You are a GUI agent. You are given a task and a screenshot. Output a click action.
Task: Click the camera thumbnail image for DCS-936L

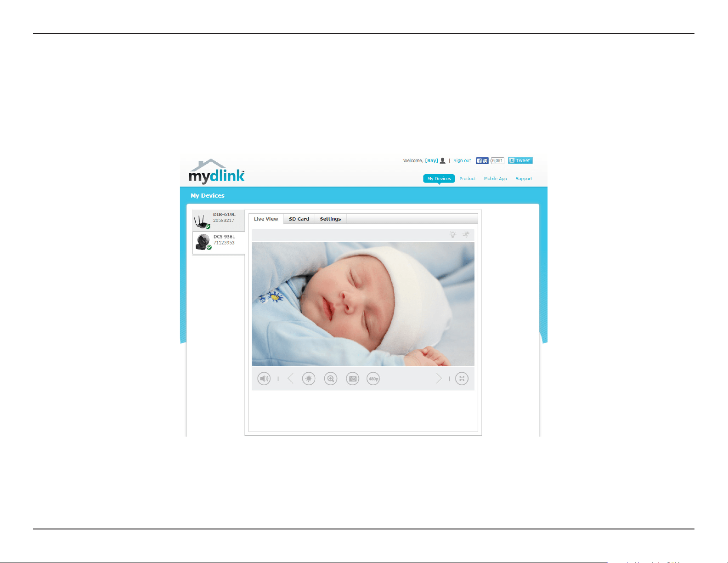(203, 242)
